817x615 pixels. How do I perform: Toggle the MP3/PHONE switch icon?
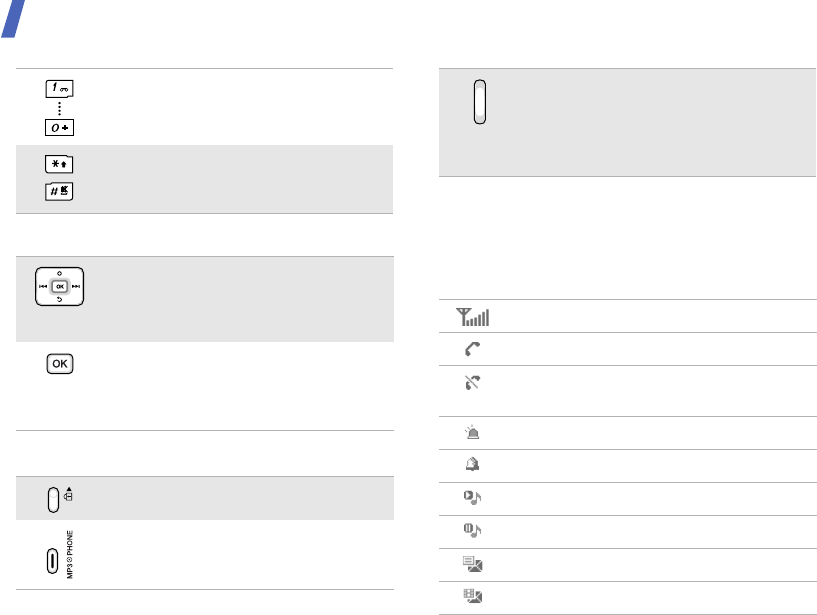53,561
